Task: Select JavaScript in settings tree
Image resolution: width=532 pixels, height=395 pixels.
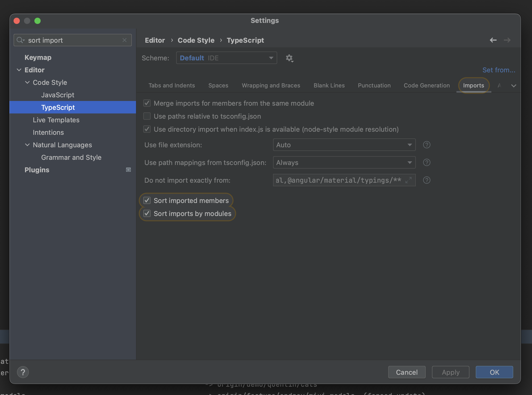Action: tap(58, 95)
